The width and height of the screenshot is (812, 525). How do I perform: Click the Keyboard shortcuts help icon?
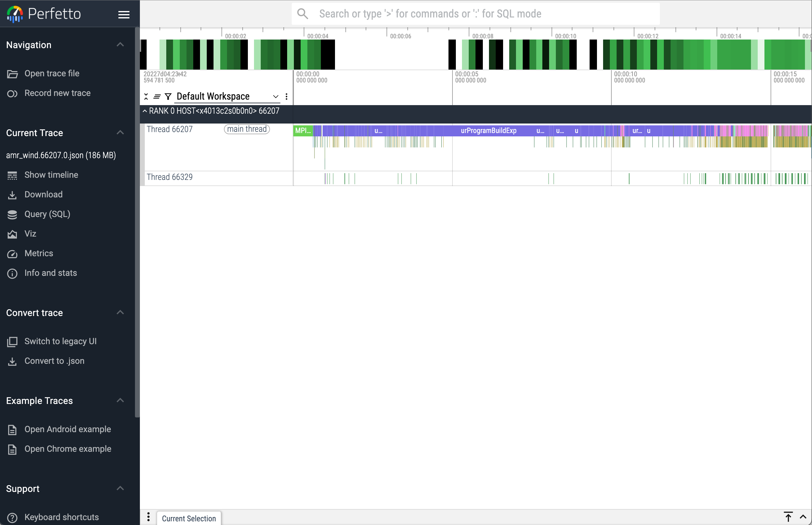coord(12,518)
